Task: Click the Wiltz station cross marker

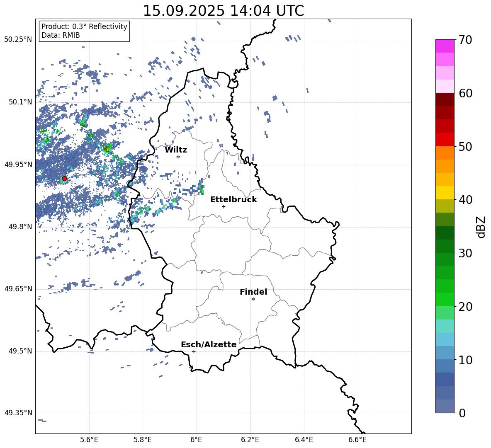Action: coord(178,157)
